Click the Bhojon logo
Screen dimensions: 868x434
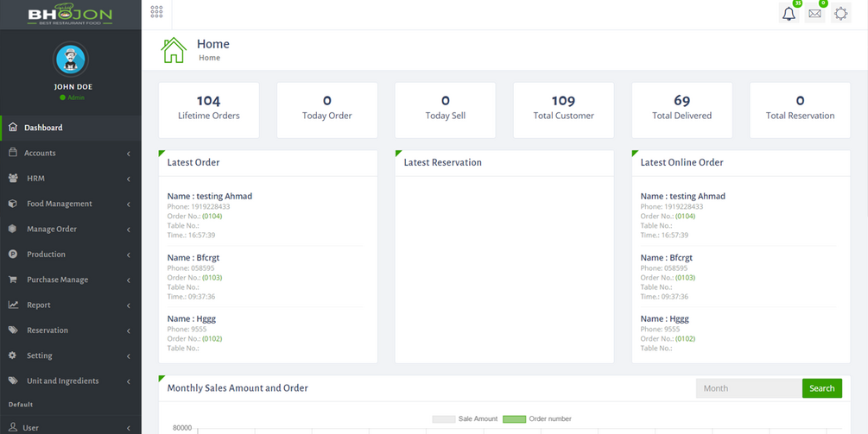[70, 15]
